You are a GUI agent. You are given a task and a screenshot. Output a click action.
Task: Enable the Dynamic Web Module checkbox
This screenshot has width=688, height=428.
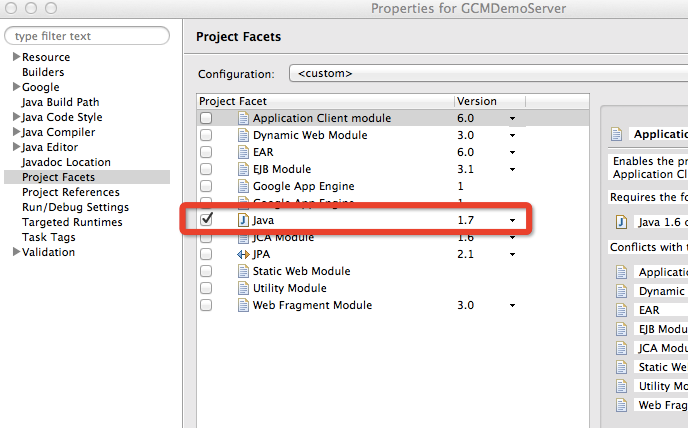[x=206, y=135]
